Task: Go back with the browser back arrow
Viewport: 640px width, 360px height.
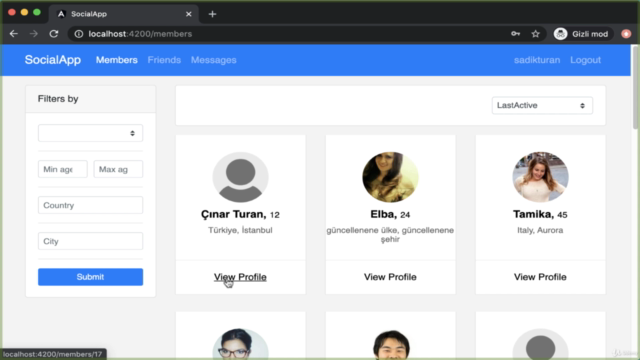Action: click(x=13, y=34)
